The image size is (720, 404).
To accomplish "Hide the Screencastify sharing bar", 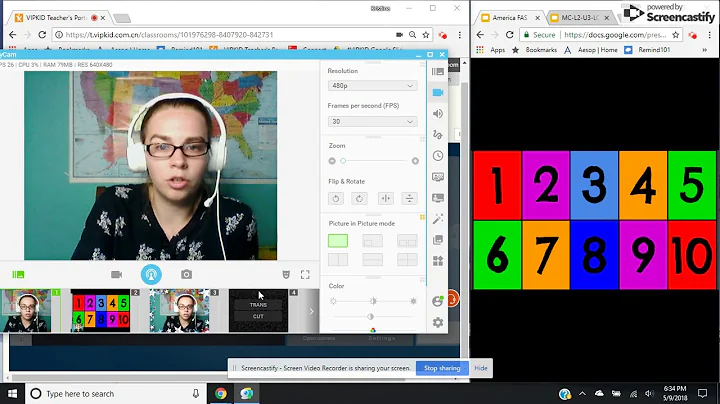I will [x=481, y=368].
